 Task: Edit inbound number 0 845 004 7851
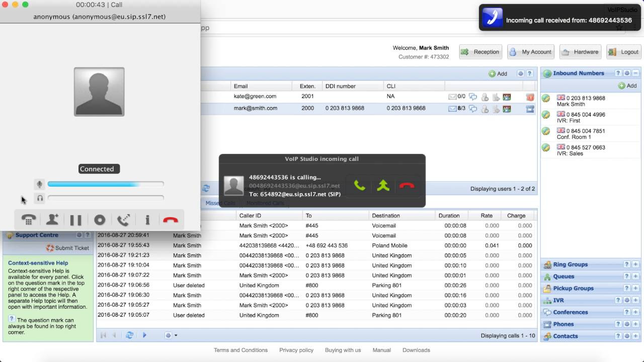(x=545, y=131)
